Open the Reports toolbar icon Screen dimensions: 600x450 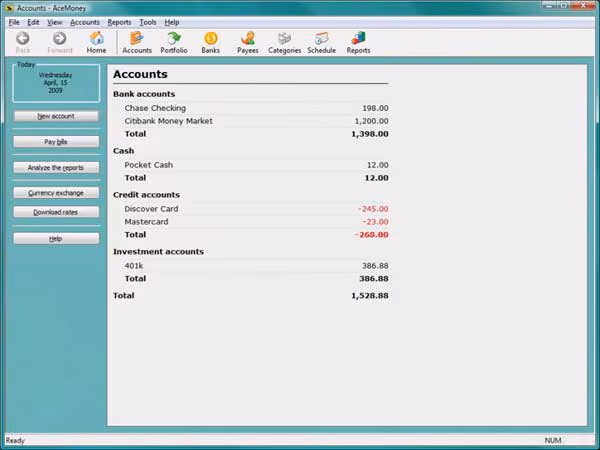tap(358, 42)
